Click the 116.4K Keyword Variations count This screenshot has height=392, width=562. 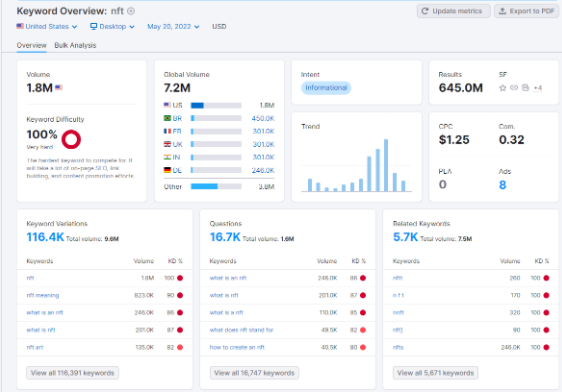pyautogui.click(x=45, y=237)
